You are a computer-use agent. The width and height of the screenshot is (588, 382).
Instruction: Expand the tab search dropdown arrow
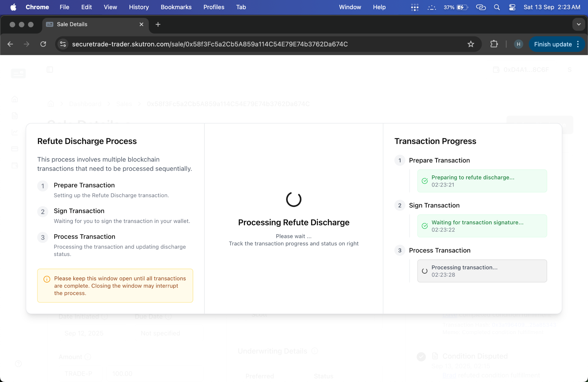(x=579, y=24)
